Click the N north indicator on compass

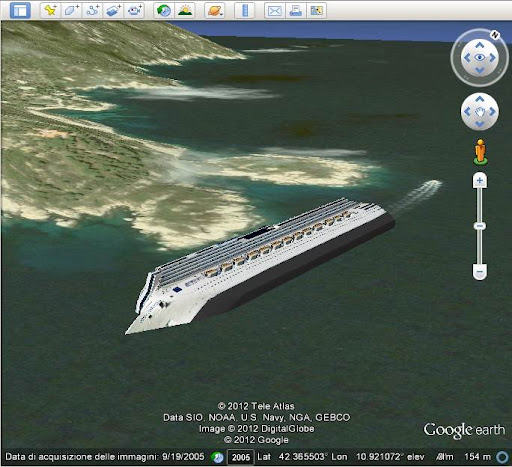coord(495,35)
